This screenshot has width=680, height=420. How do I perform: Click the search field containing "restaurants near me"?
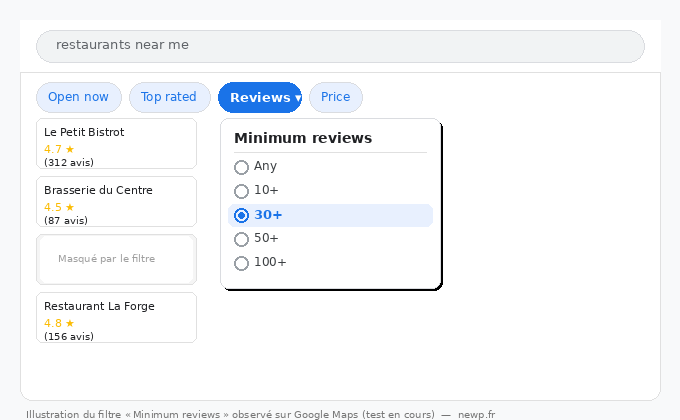point(340,46)
